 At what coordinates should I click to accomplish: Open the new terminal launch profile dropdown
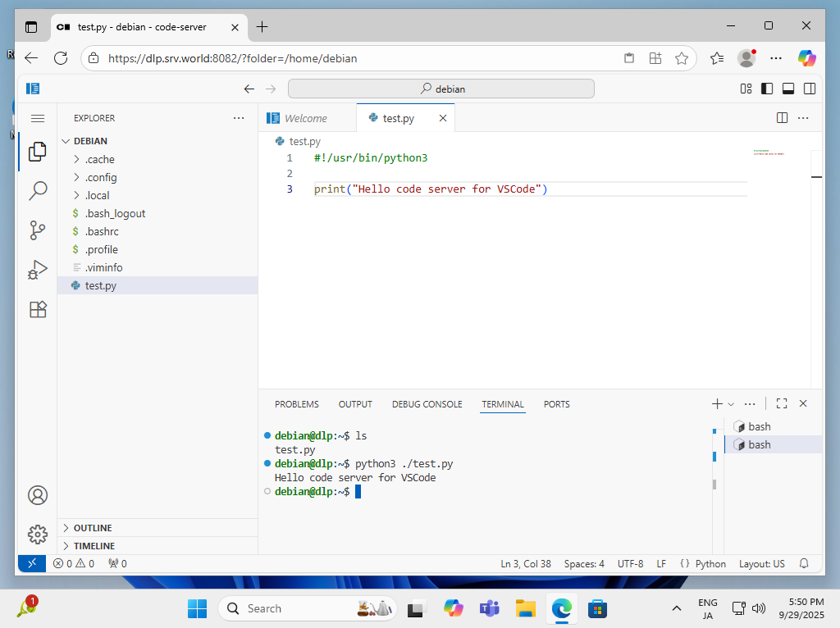click(731, 404)
